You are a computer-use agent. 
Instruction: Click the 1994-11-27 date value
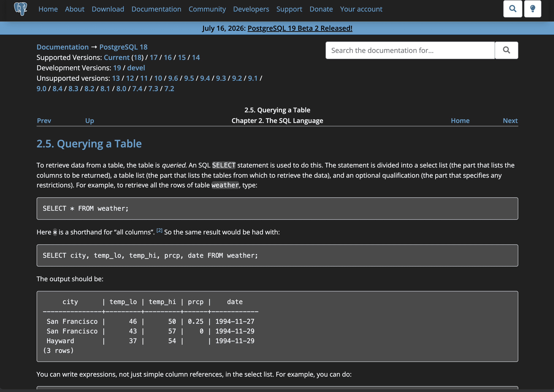pos(235,322)
